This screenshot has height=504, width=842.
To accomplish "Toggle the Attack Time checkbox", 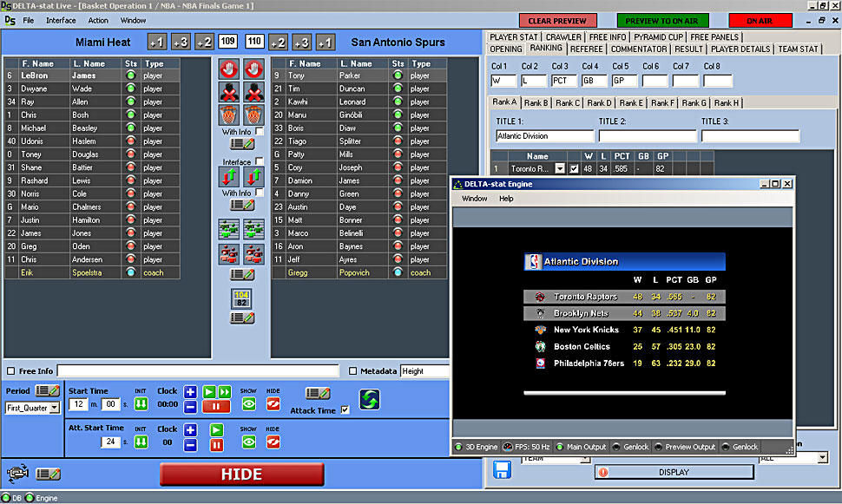I will pos(345,410).
